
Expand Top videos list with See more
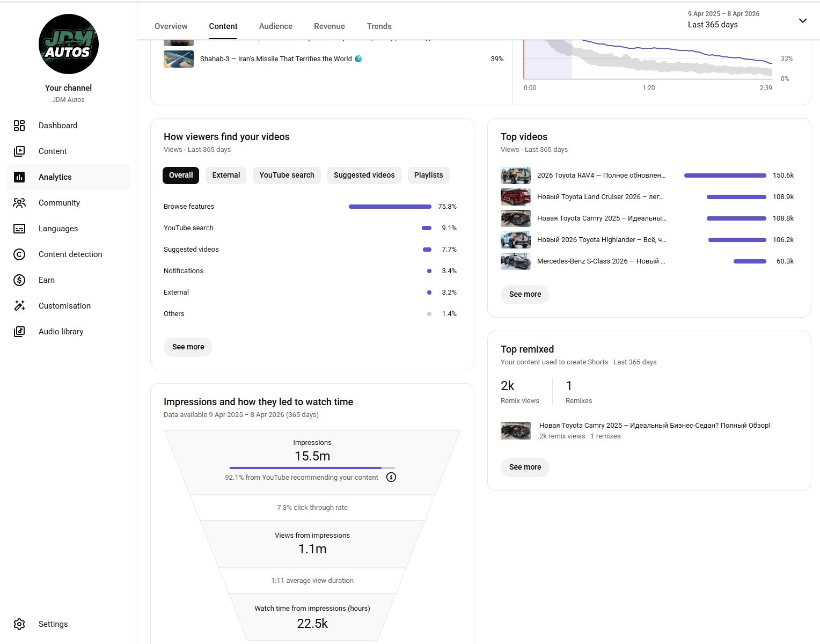click(x=525, y=294)
